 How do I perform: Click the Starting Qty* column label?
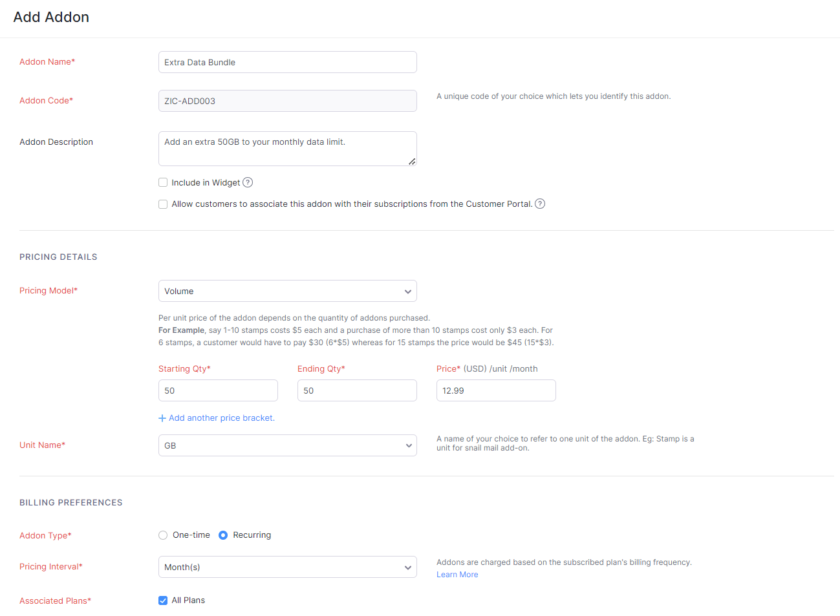184,368
